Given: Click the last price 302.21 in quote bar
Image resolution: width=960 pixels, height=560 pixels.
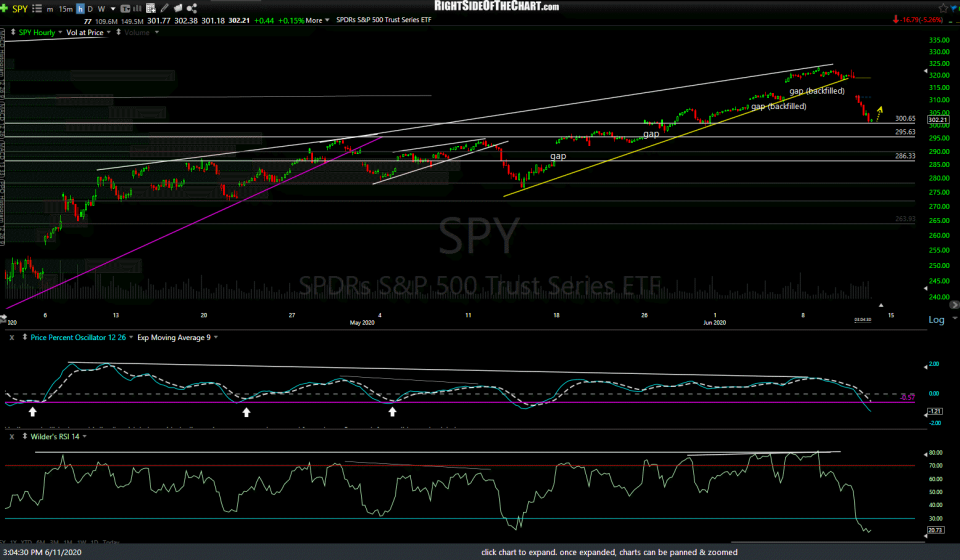Looking at the screenshot, I should click(x=239, y=20).
